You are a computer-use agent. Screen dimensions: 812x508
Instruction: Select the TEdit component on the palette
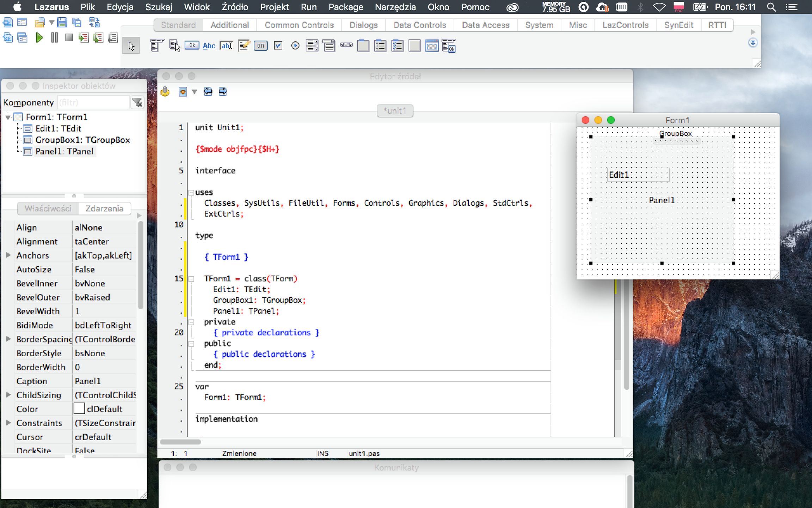tap(226, 46)
